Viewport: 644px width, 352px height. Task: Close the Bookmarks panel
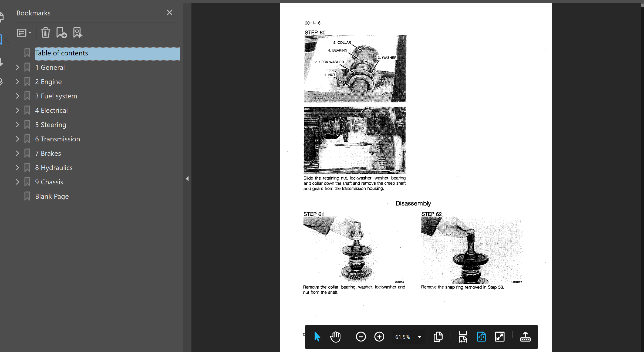169,12
